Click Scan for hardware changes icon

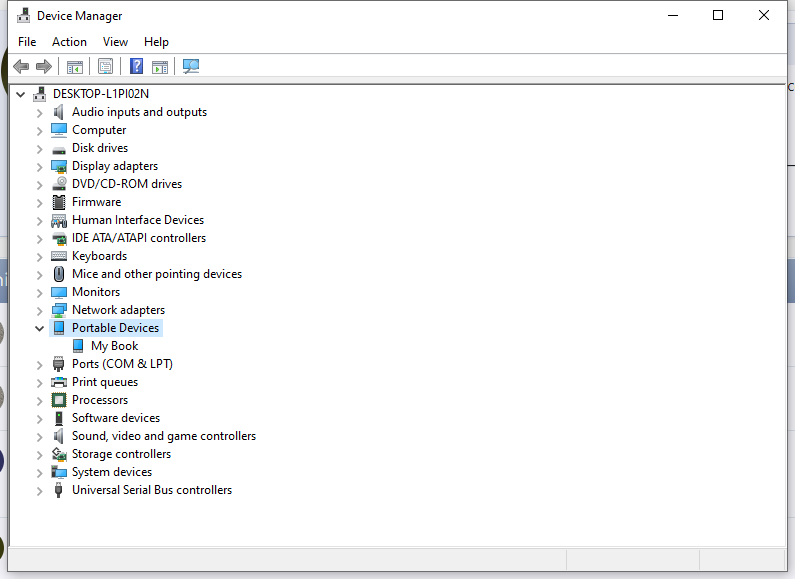(x=191, y=66)
